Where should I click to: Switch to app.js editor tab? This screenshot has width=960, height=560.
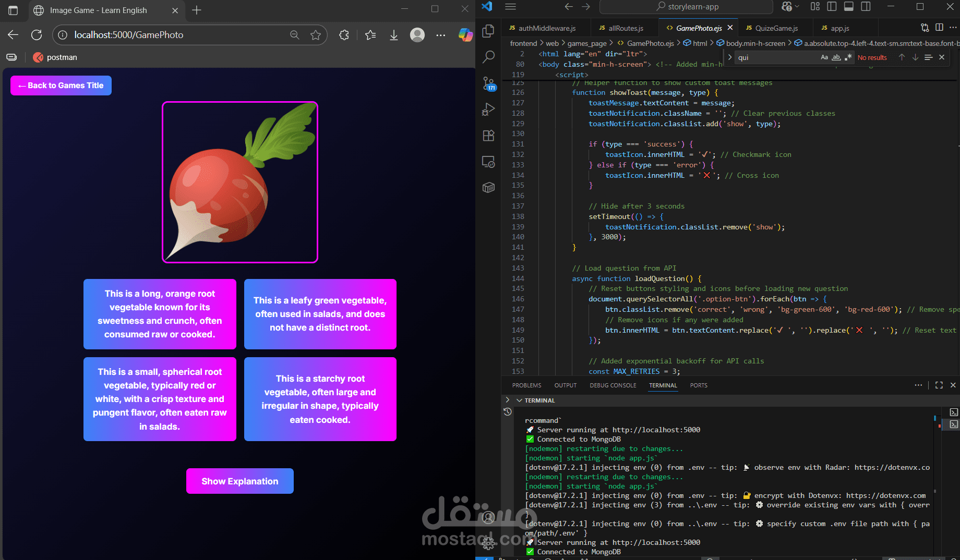pos(839,28)
